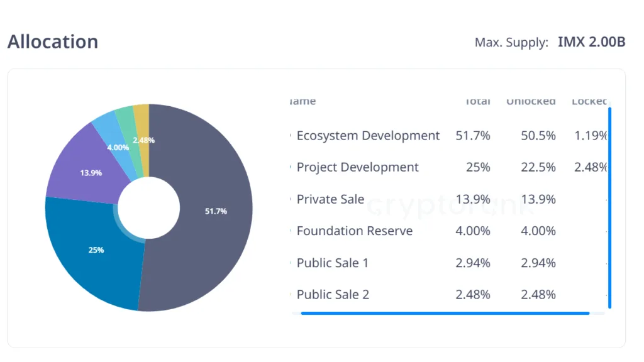Click the IMX 2.00B max supply value
Viewport: 644px width, 362px height.
pyautogui.click(x=591, y=42)
